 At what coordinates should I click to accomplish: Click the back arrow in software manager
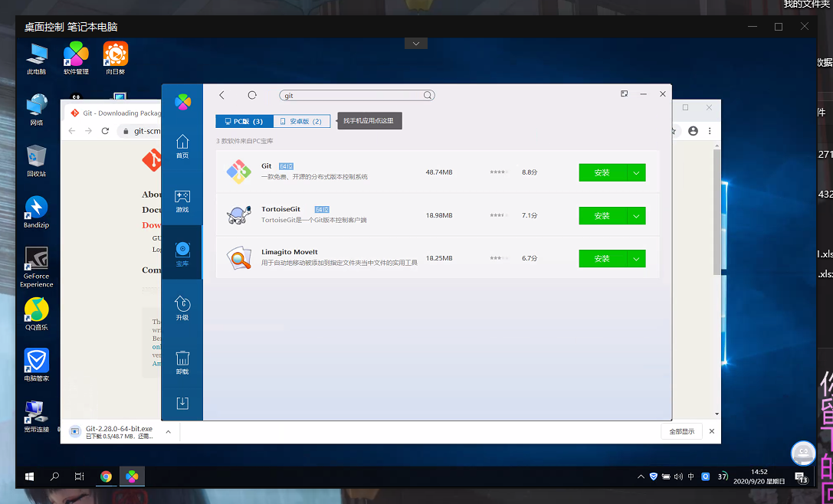tap(222, 95)
